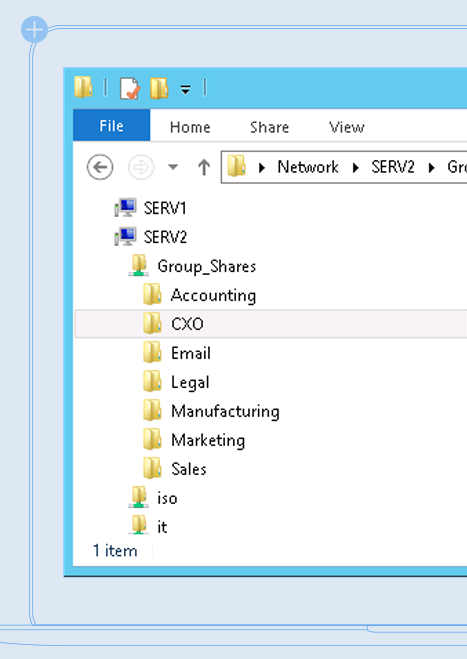
Task: Select the SERV2 computer node
Action: click(x=151, y=237)
